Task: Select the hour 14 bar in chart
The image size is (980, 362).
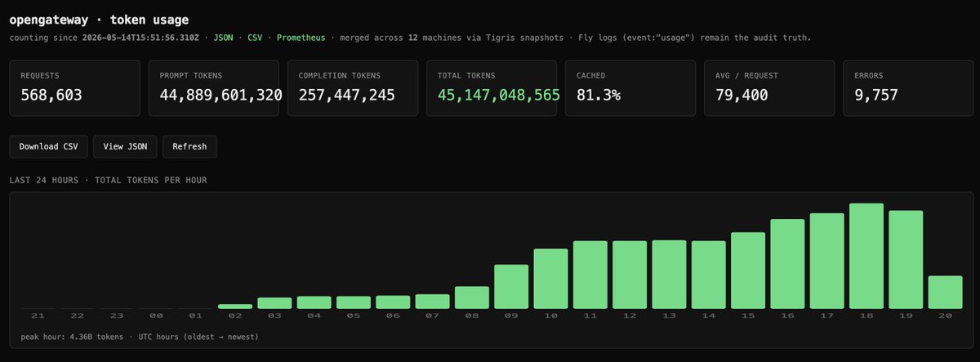Action: pos(709,275)
